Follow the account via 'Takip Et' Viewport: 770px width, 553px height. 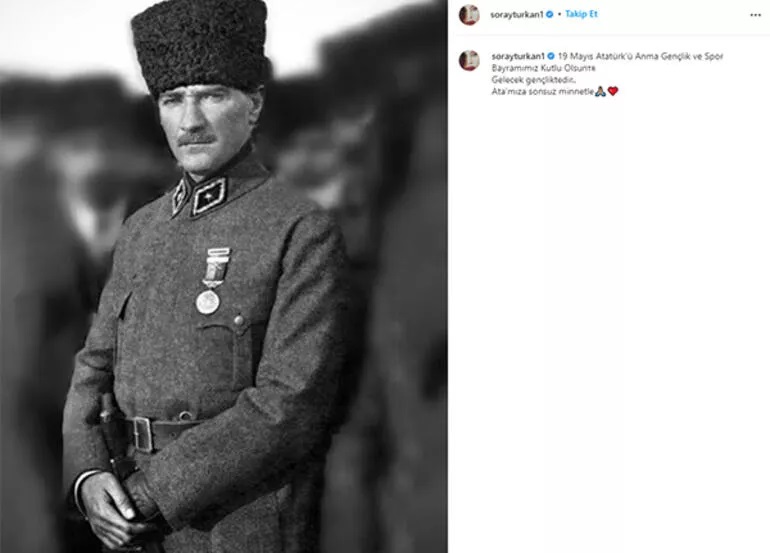[x=581, y=14]
